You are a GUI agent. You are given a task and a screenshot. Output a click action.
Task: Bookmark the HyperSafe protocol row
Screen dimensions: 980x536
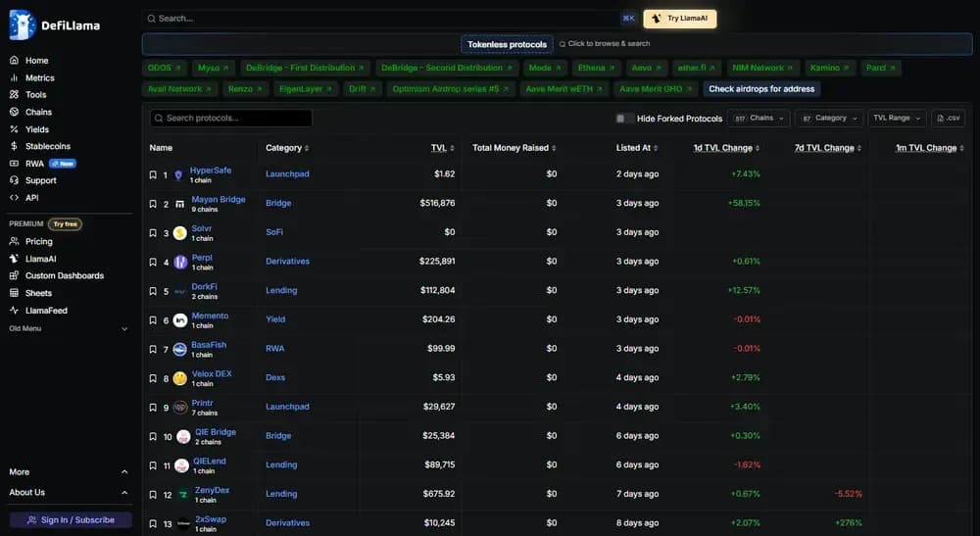pos(153,174)
